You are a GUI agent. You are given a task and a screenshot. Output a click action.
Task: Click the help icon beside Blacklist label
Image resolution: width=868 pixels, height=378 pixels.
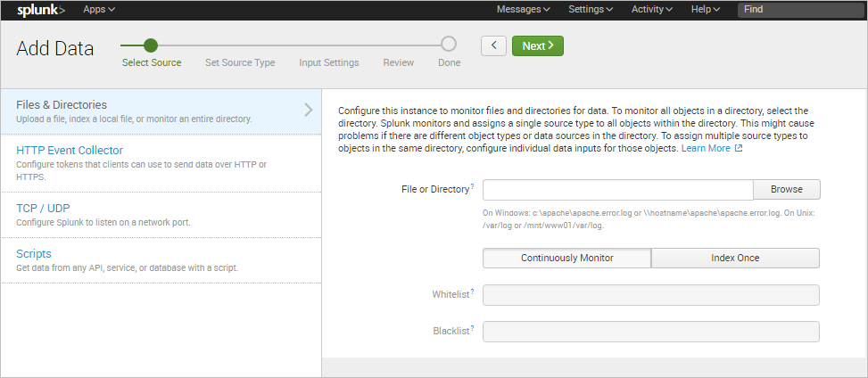(x=472, y=328)
